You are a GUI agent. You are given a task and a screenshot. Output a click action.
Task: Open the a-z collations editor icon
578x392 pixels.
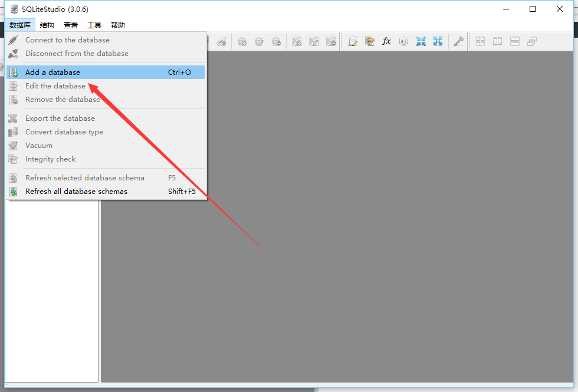click(x=403, y=41)
